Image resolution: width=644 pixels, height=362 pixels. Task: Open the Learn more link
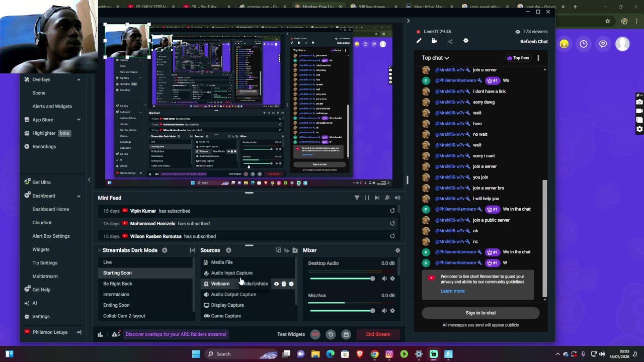(x=452, y=291)
